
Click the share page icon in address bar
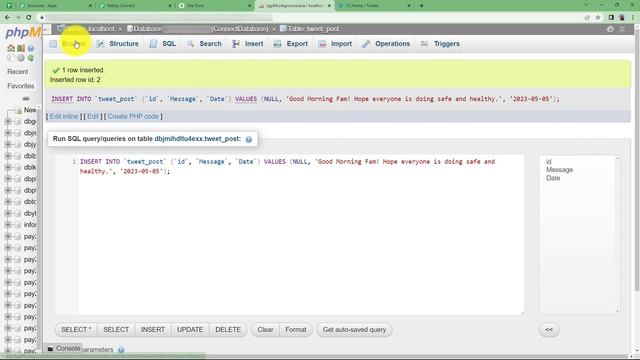point(587,17)
